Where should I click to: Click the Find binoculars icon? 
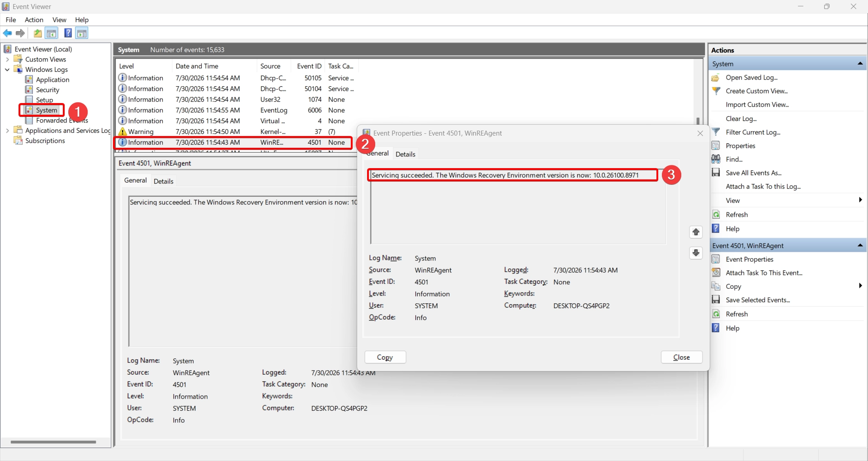click(716, 159)
